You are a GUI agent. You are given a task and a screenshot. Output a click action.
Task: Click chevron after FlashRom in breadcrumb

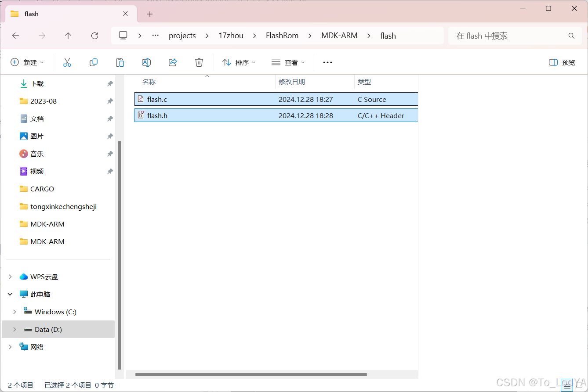coord(309,36)
